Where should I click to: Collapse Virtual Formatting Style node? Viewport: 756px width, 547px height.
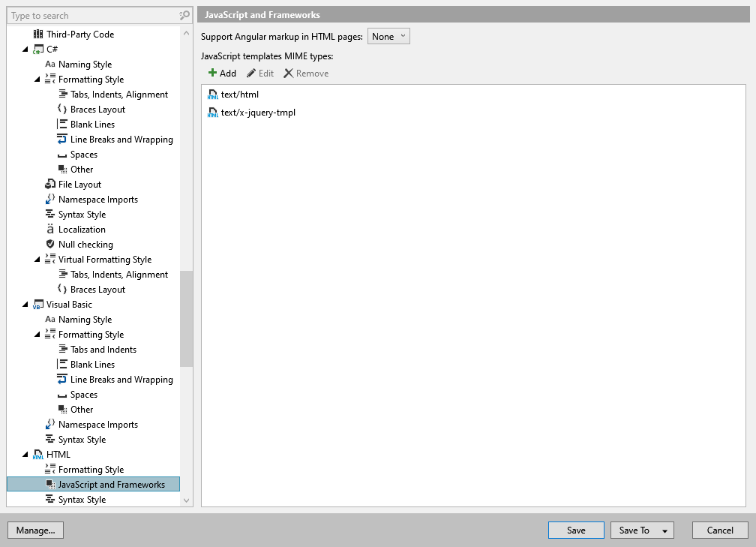coord(37,260)
